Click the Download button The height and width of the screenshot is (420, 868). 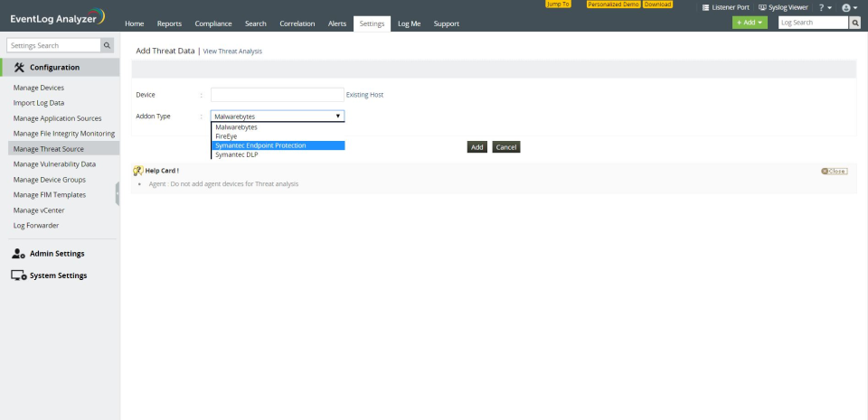[657, 4]
